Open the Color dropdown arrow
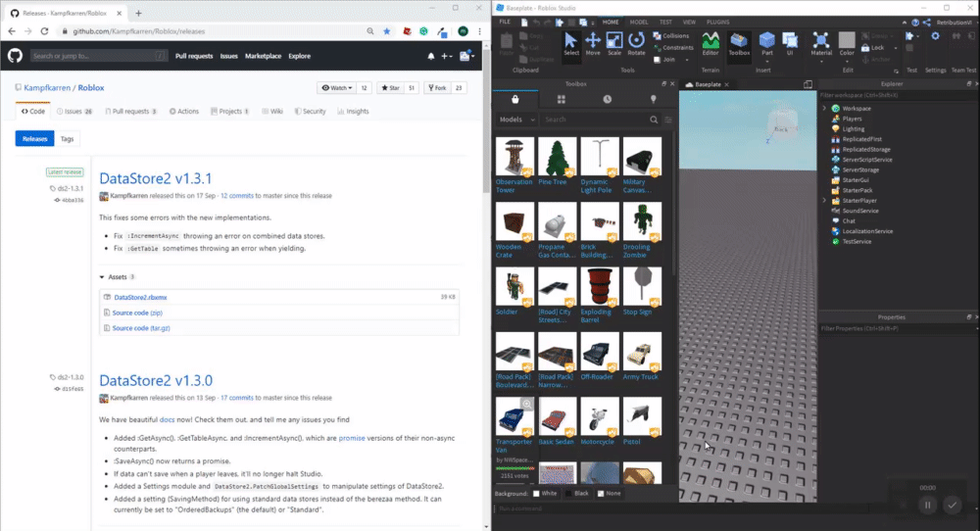Screen dimensions: 980x531 pos(847,62)
